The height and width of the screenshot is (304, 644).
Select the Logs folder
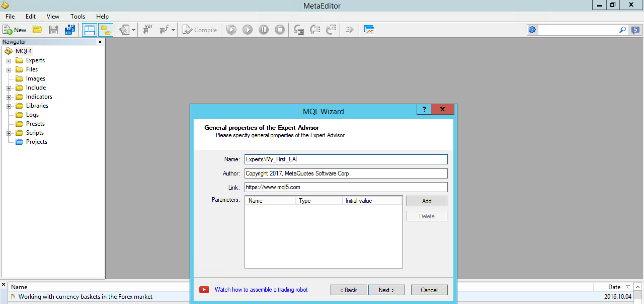click(x=32, y=115)
